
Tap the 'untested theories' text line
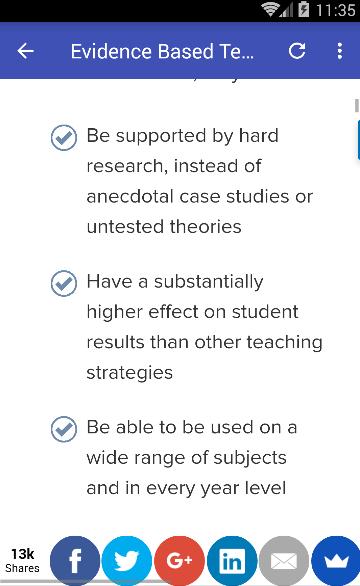coord(164,227)
